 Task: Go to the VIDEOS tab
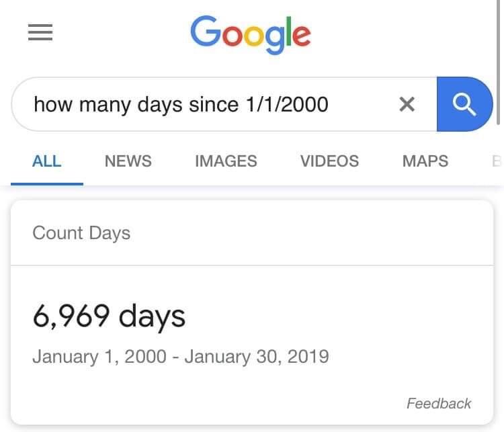329,161
